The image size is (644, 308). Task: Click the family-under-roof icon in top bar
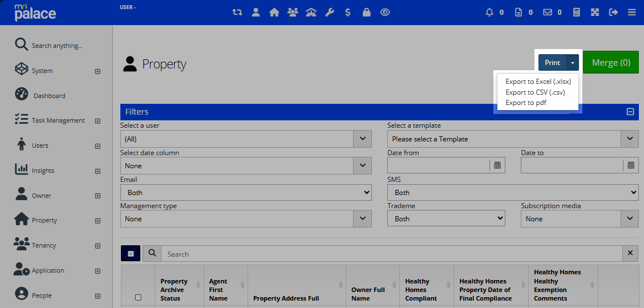[311, 13]
